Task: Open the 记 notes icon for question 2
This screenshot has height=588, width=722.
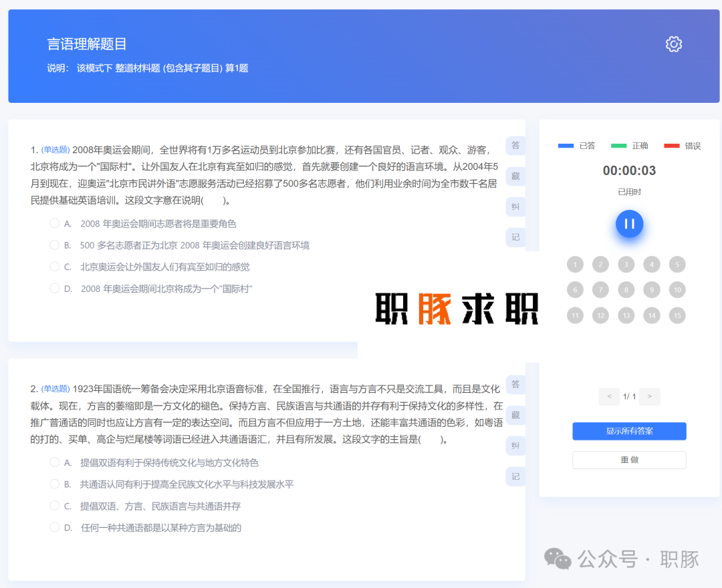Action: point(515,476)
